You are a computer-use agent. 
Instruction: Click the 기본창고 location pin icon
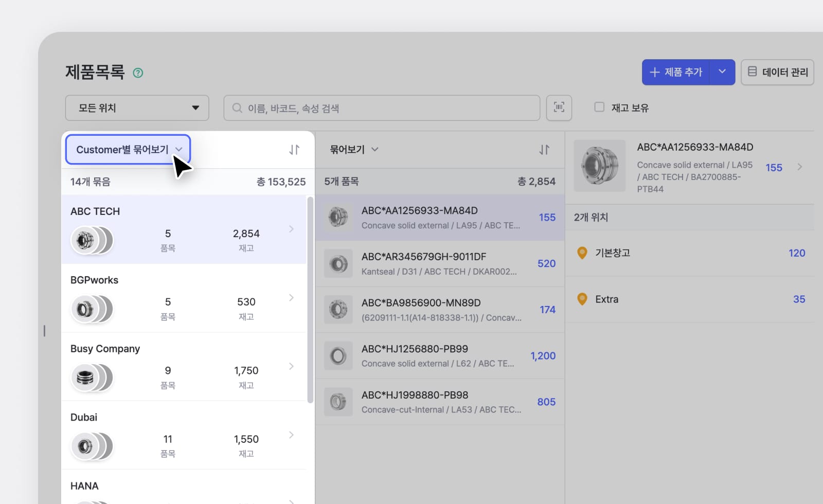tap(582, 253)
